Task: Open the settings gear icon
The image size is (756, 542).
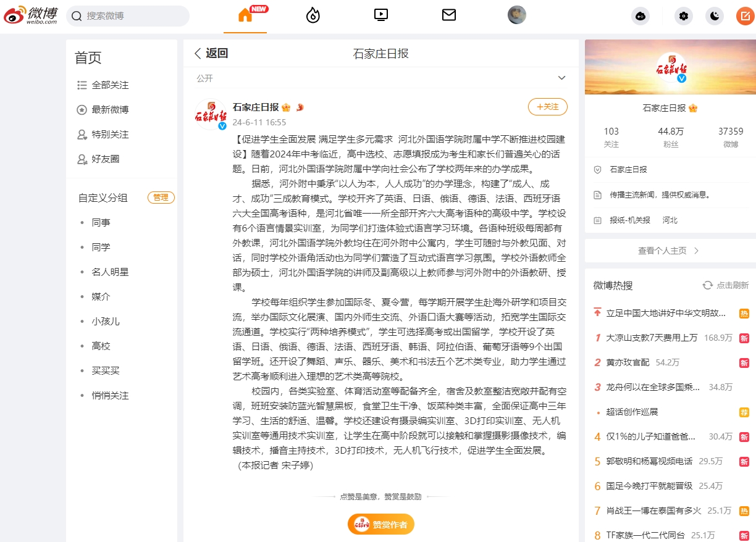Action: pos(683,16)
